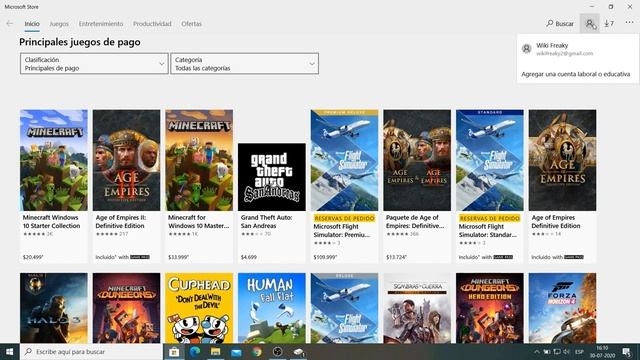The image size is (640, 360).
Task: Open Grand Theft Auto: San Andreas
Action: (x=271, y=203)
